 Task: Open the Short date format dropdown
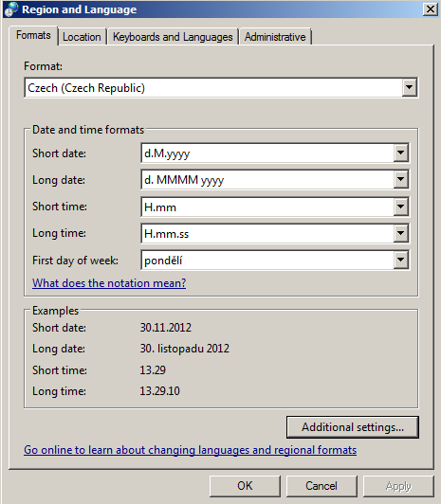point(401,153)
